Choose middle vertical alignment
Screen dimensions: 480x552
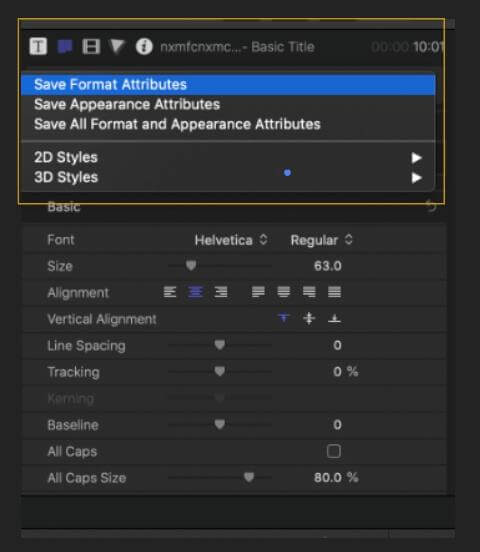[x=309, y=318]
